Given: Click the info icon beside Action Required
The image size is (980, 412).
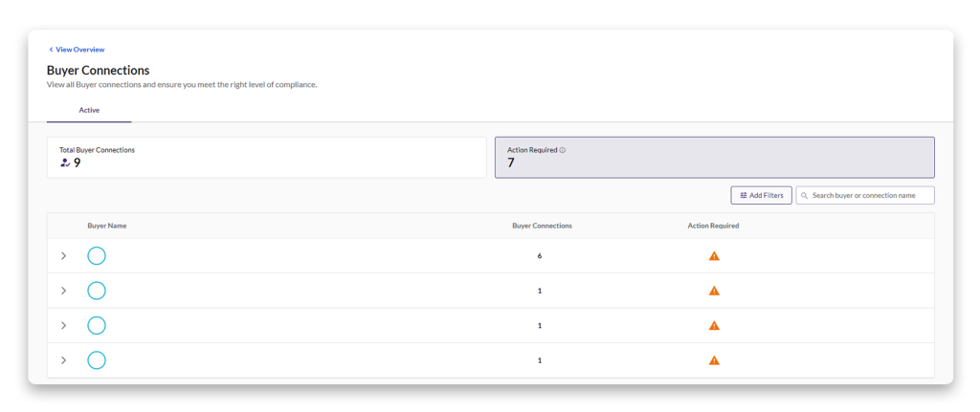Looking at the screenshot, I should [x=563, y=150].
